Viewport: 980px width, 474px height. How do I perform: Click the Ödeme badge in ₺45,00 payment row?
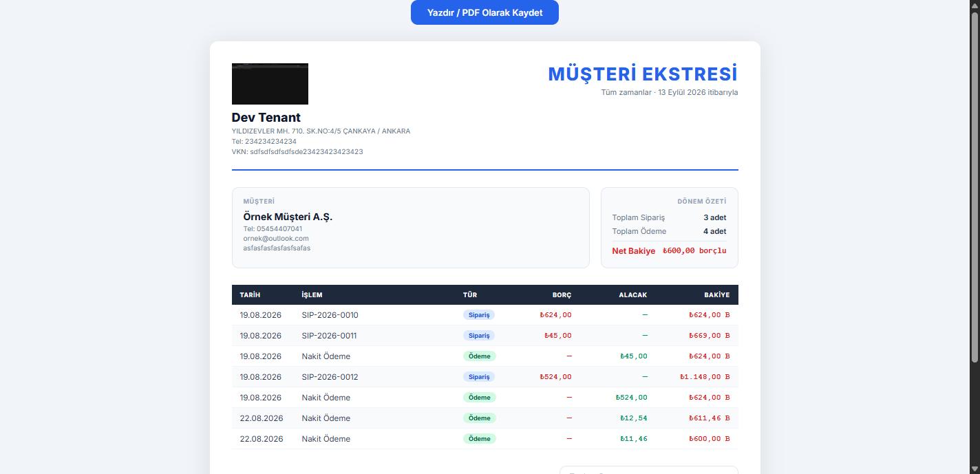(480, 356)
